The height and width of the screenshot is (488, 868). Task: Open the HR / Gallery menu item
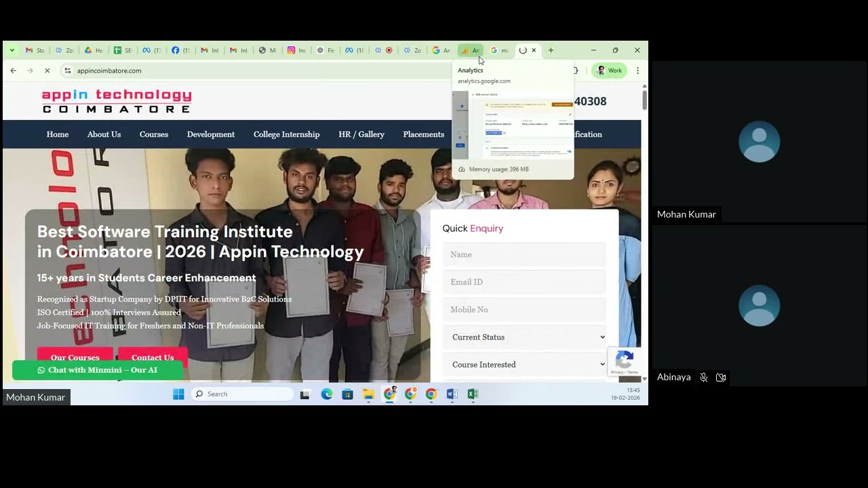coord(361,134)
